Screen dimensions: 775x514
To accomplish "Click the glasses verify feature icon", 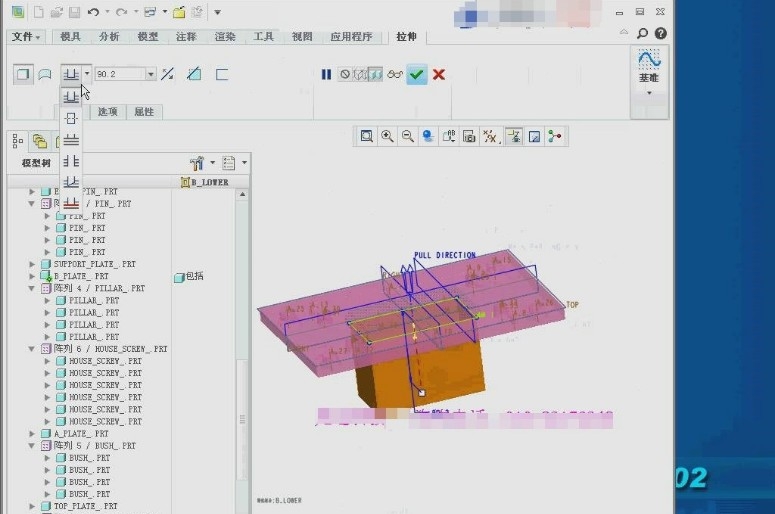I will [x=395, y=75].
